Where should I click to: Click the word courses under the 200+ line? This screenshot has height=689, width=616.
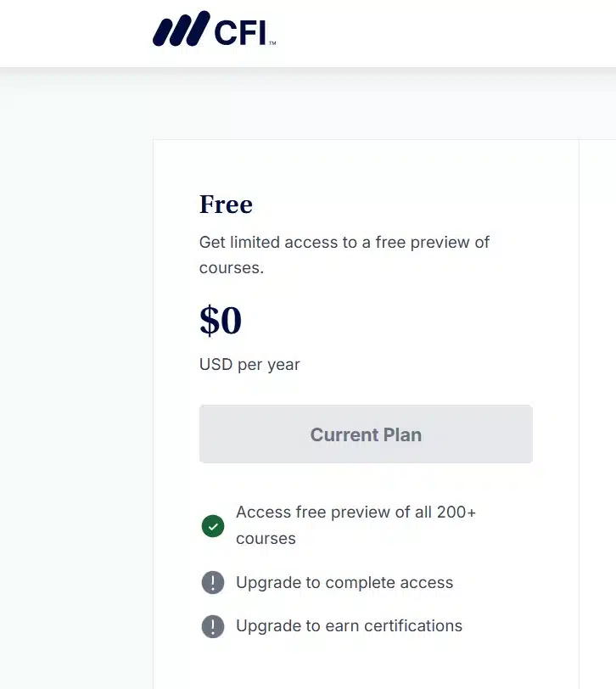[x=266, y=539]
